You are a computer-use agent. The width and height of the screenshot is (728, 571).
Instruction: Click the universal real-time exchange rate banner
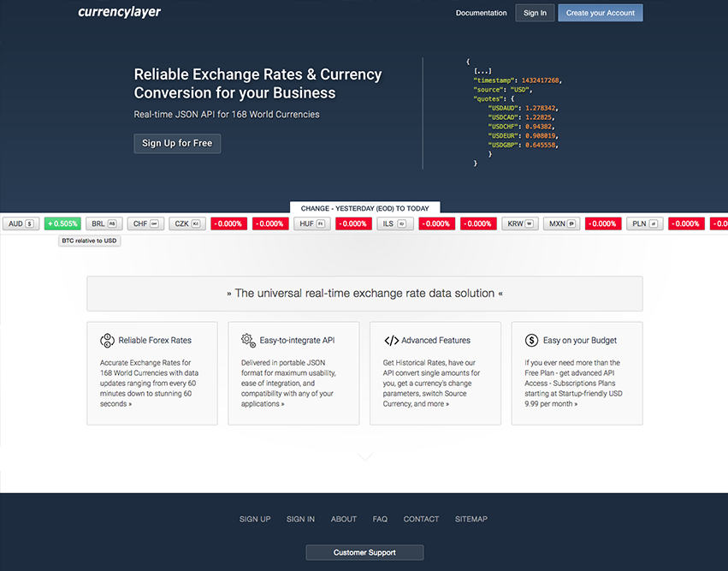(x=365, y=294)
